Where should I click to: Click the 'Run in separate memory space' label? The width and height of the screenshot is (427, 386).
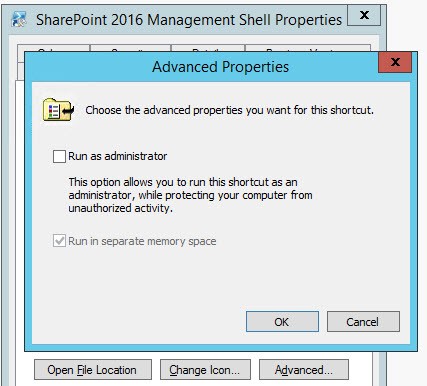[142, 241]
